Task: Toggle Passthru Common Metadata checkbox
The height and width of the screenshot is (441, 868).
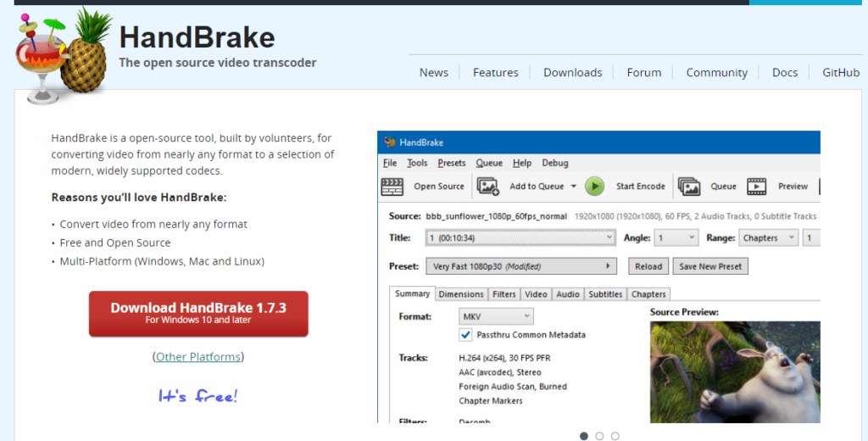Action: [x=465, y=335]
